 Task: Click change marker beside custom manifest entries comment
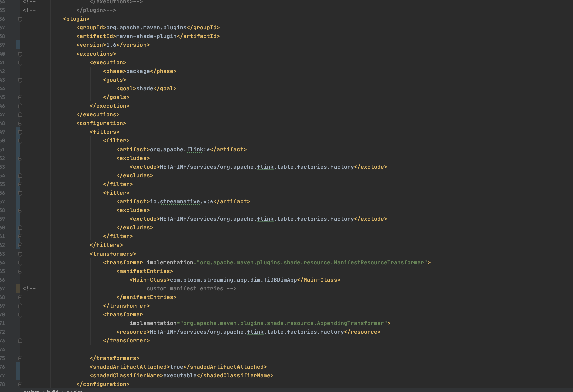(18, 288)
